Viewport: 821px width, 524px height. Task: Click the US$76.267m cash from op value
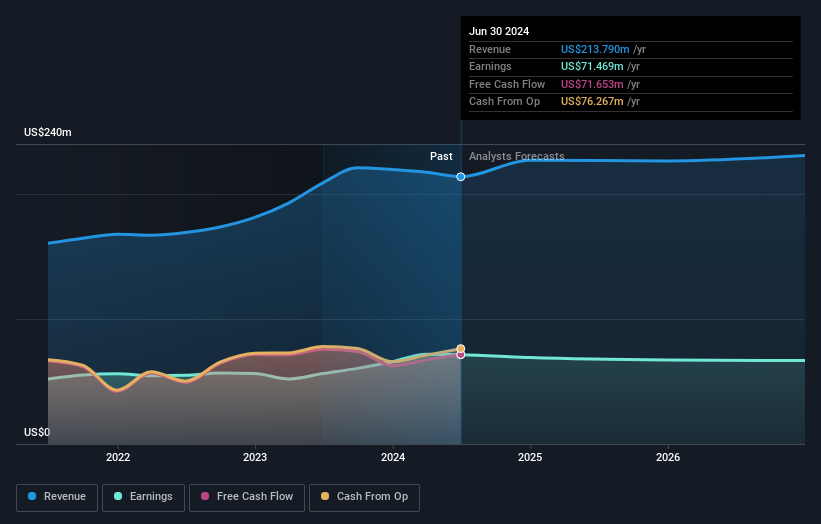click(592, 102)
